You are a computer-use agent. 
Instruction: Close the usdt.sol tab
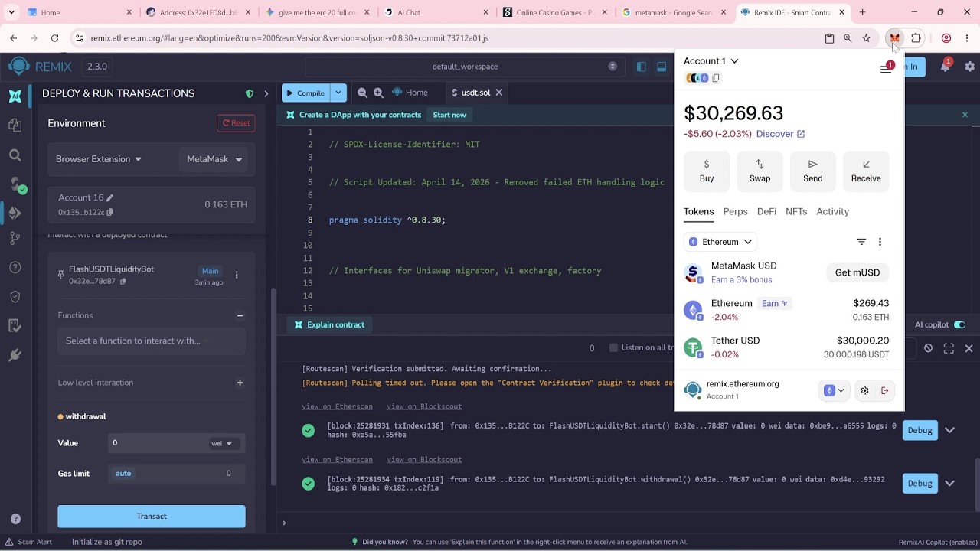tap(499, 93)
